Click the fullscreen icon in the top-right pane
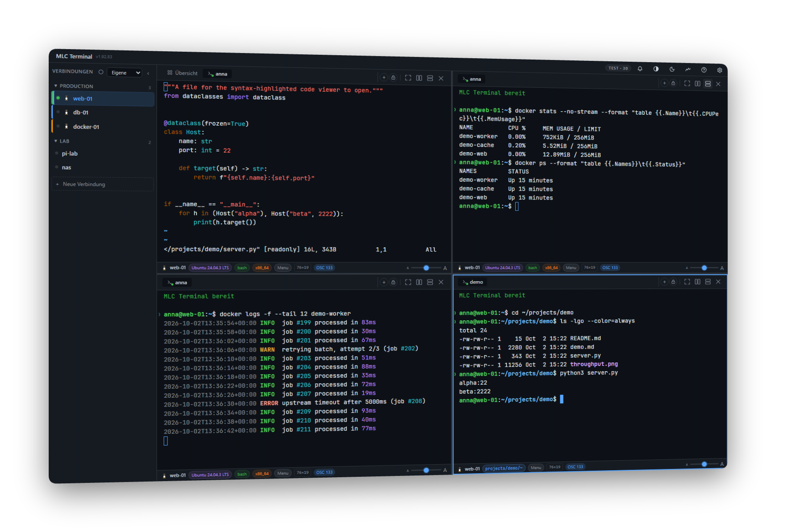 tap(687, 83)
